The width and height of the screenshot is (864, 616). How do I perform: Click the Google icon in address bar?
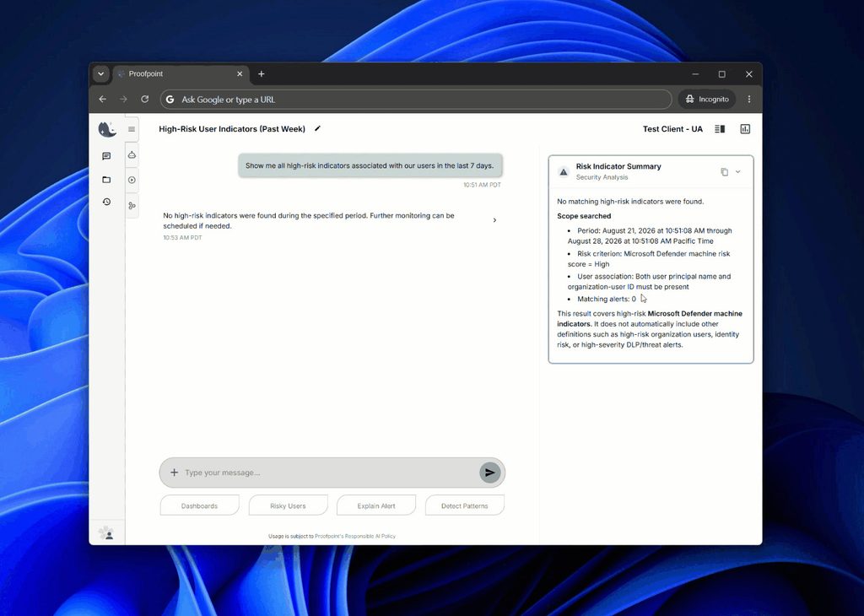(170, 100)
